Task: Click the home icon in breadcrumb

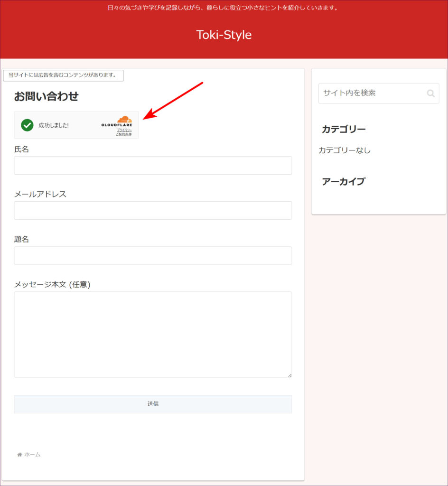Action: [19, 455]
